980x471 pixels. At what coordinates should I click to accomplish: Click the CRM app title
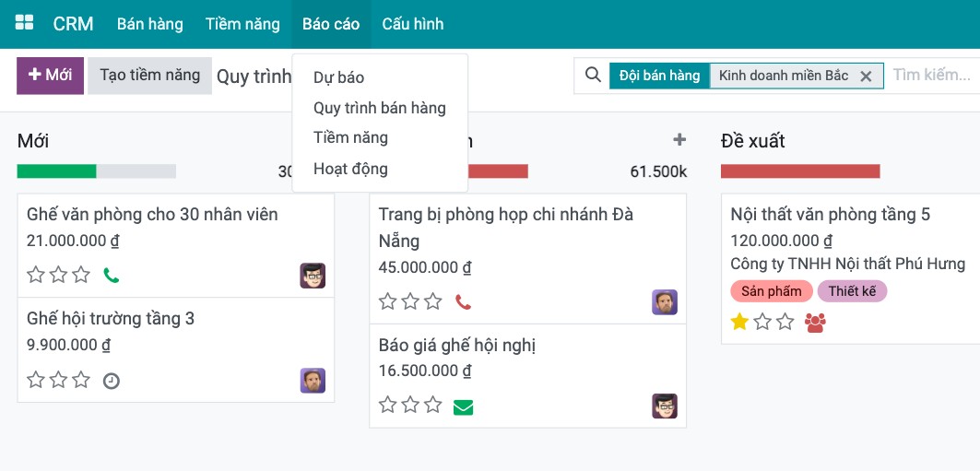pyautogui.click(x=73, y=24)
